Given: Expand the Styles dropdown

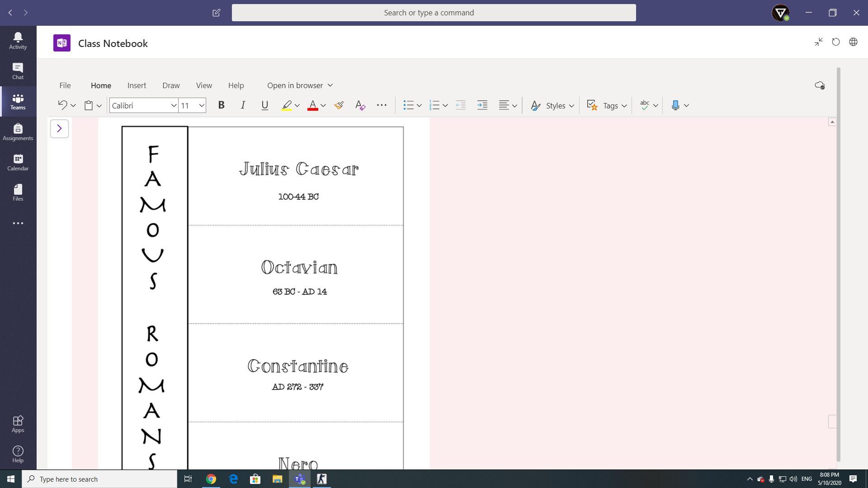Looking at the screenshot, I should (552, 105).
